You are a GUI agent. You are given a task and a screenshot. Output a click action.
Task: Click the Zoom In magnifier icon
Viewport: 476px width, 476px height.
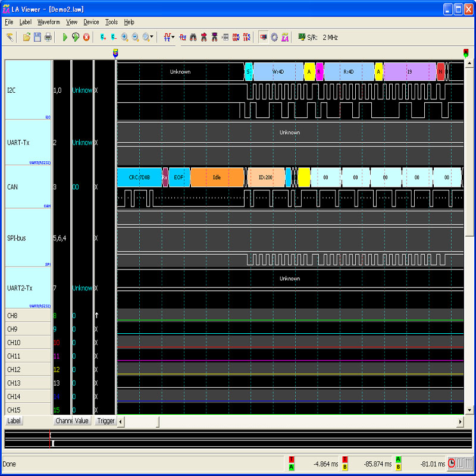tap(124, 37)
